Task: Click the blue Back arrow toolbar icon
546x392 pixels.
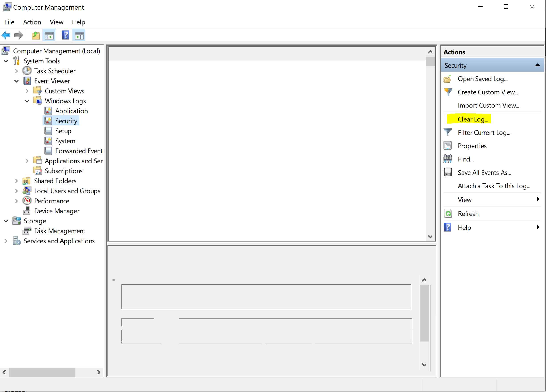Action: tap(6, 35)
